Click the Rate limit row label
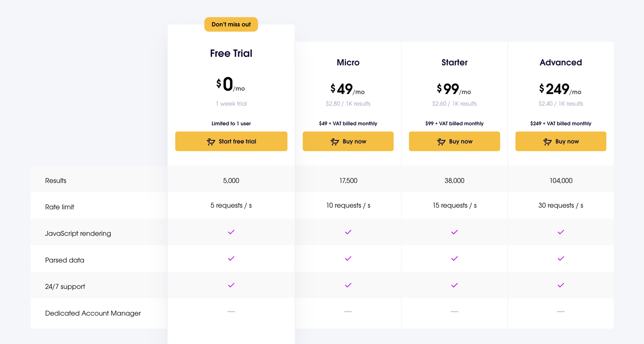Screen dimensions: 644x344 pyautogui.click(x=59, y=207)
